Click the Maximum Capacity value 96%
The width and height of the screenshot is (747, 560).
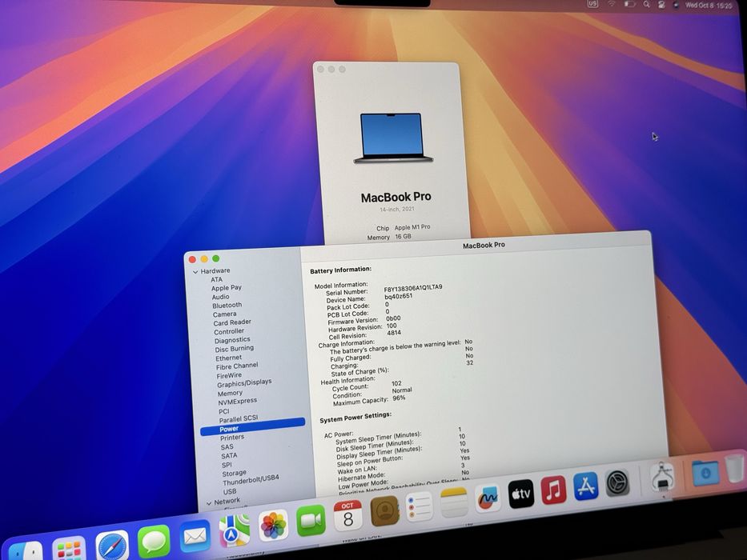[399, 398]
